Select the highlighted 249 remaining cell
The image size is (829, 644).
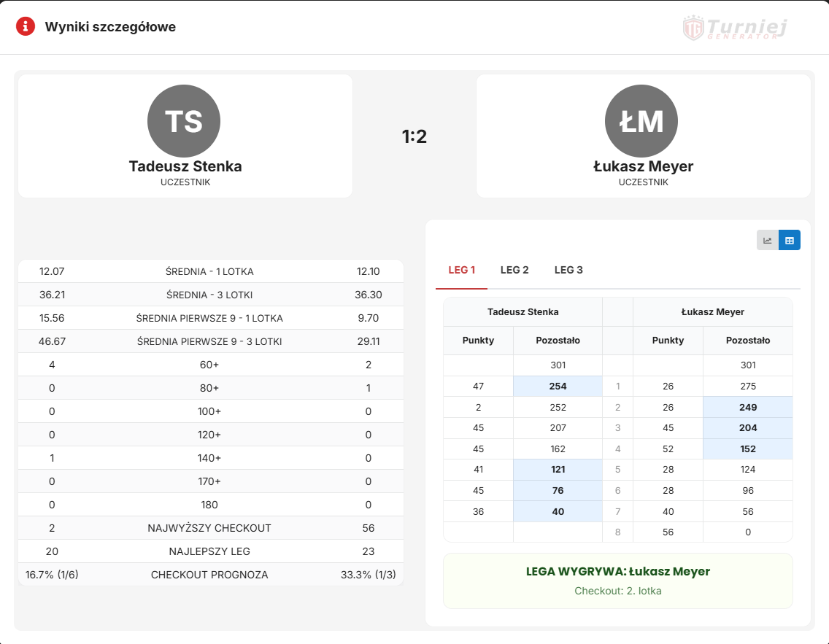(x=748, y=407)
